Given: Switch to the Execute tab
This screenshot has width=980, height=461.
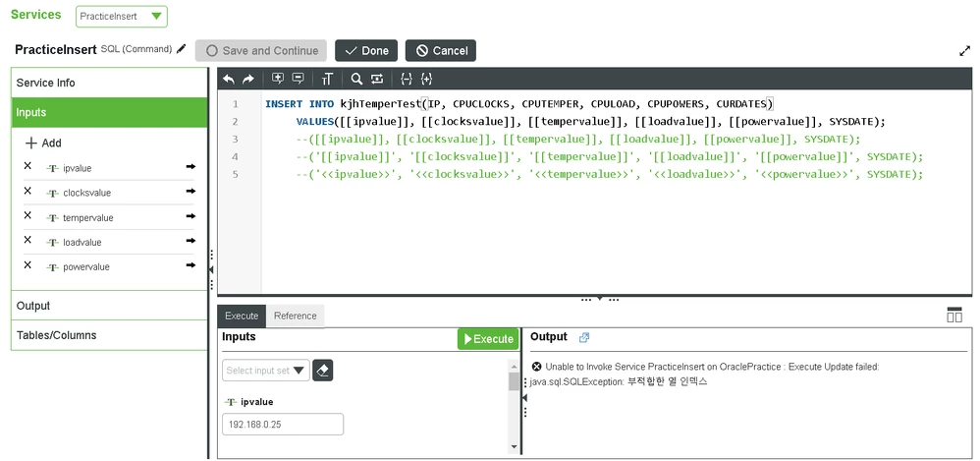Looking at the screenshot, I should click(242, 316).
